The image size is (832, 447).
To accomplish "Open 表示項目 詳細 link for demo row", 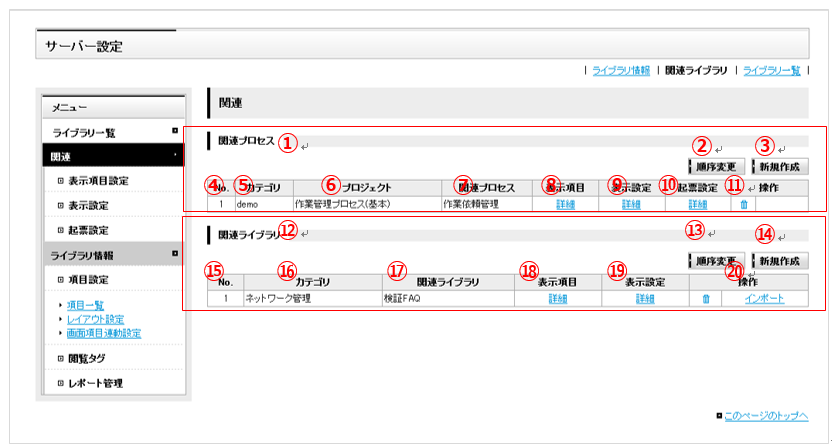I will click(566, 204).
